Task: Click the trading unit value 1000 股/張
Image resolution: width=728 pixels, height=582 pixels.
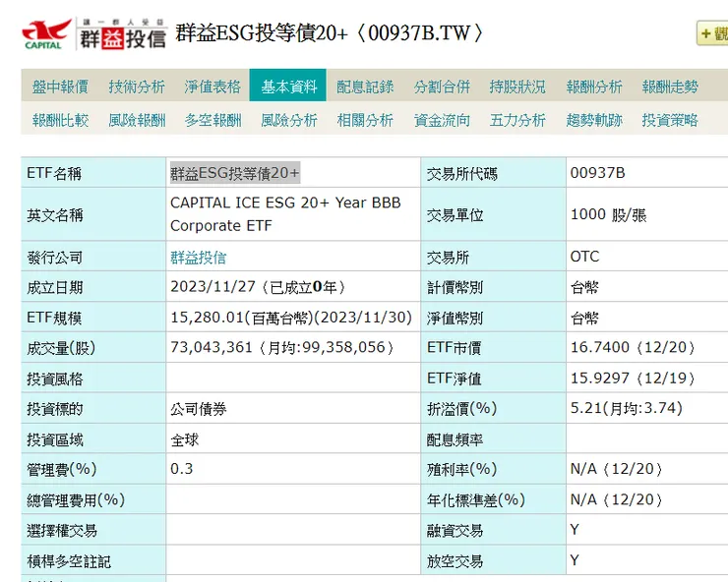Action: point(608,214)
